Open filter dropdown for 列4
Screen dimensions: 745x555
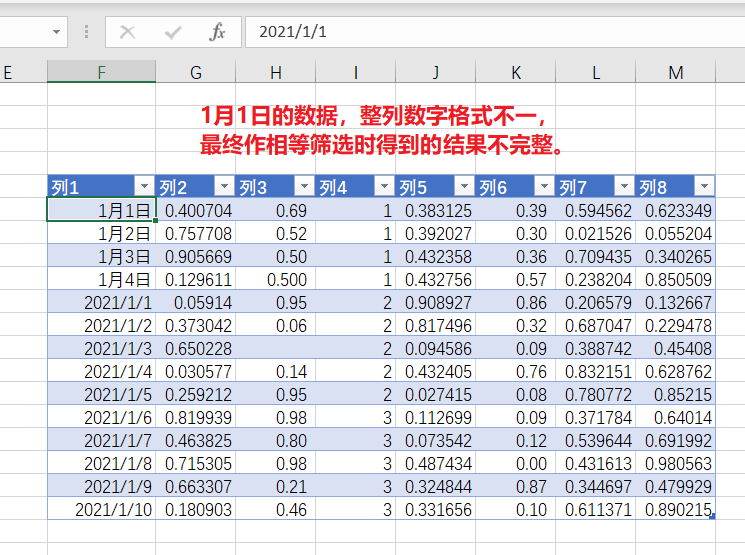(x=384, y=186)
